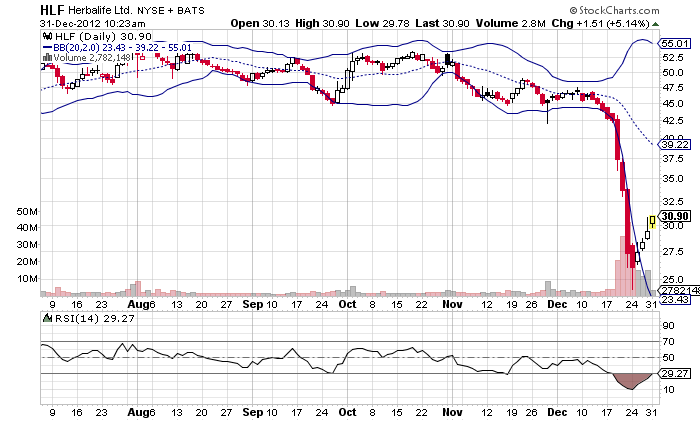
Task: Click Dec on the RSI panel date axis
Action: coord(557,412)
